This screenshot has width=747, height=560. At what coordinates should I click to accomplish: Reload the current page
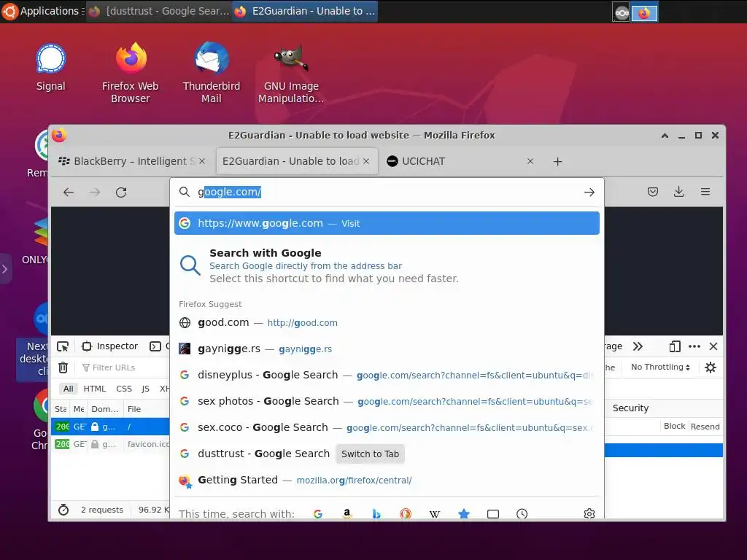[121, 192]
